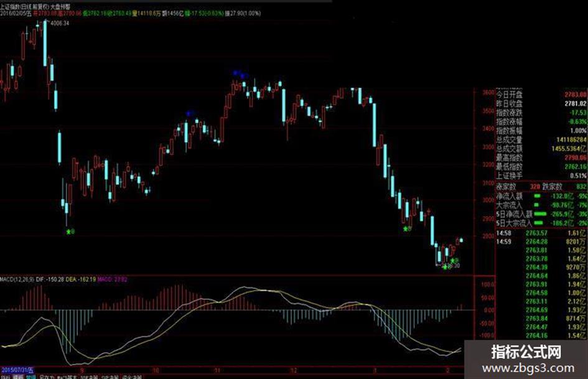This screenshot has height=379, width=588.
Task: Click the DIF: -150.28 value
Action: (x=50, y=279)
